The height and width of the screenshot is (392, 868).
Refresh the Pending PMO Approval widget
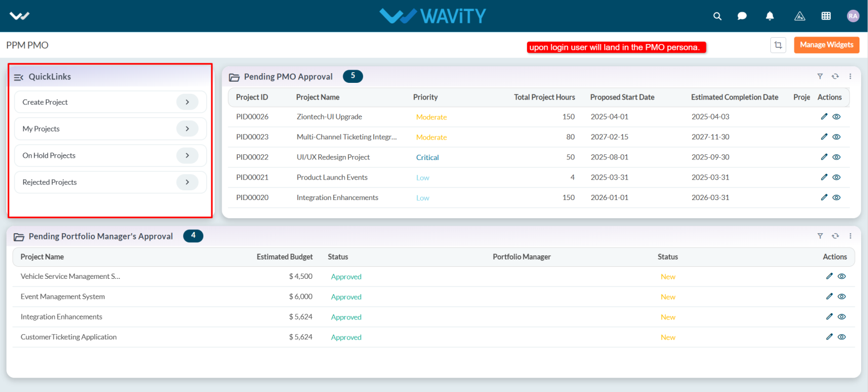835,76
